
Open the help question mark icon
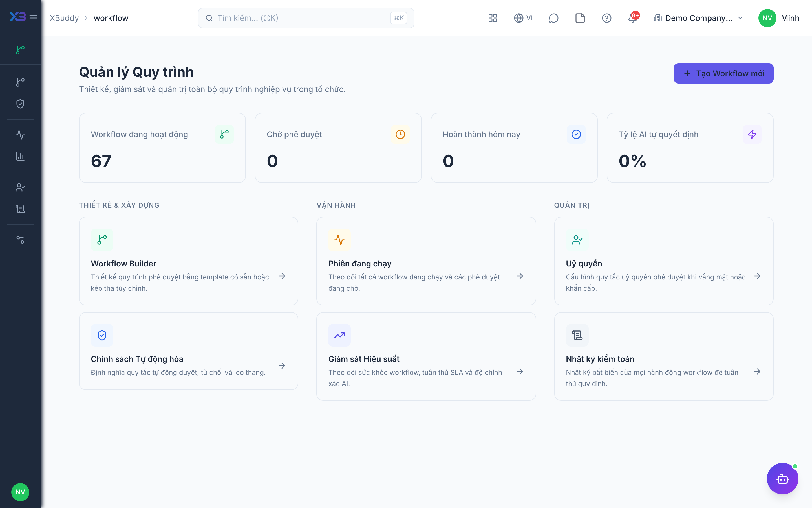[607, 18]
